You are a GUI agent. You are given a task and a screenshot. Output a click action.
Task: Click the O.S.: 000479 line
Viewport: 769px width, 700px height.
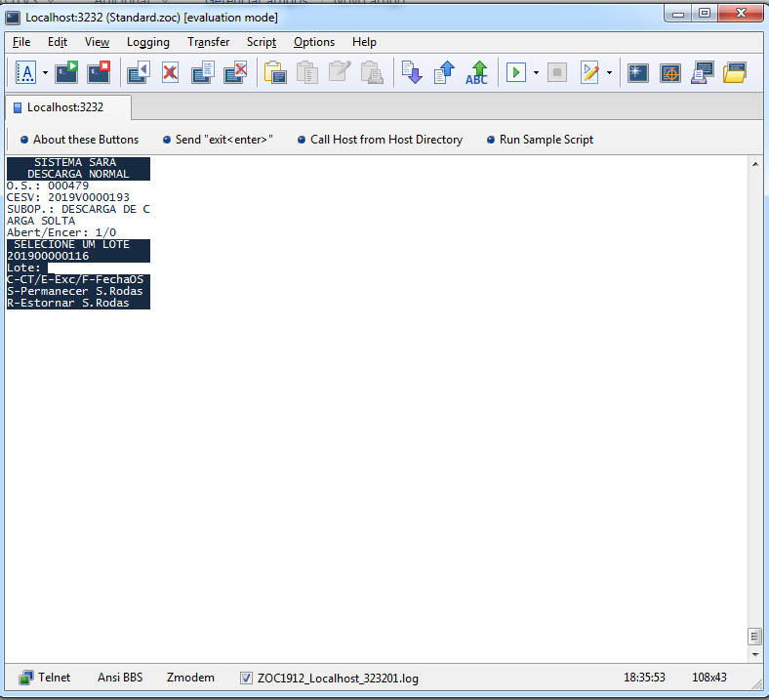[x=48, y=185]
